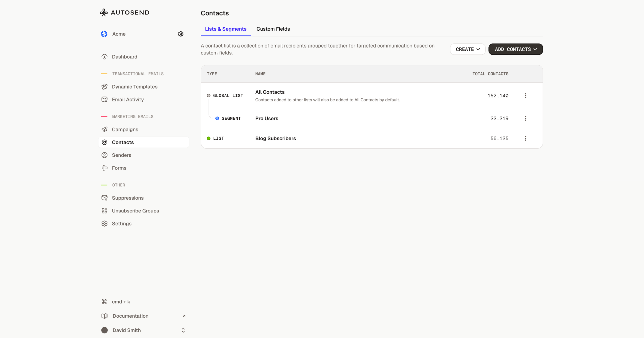Open Dashboard from the sidebar
Viewport: 644px width, 338px height.
point(124,57)
